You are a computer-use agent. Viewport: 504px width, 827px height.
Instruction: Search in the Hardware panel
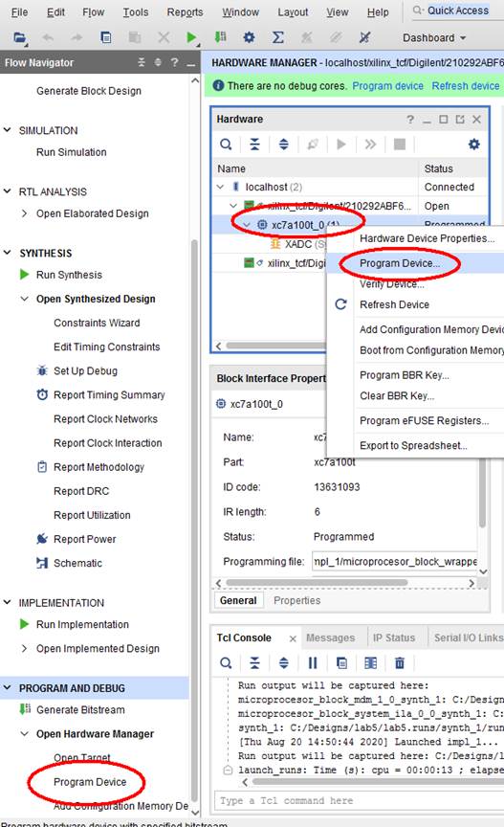226,144
